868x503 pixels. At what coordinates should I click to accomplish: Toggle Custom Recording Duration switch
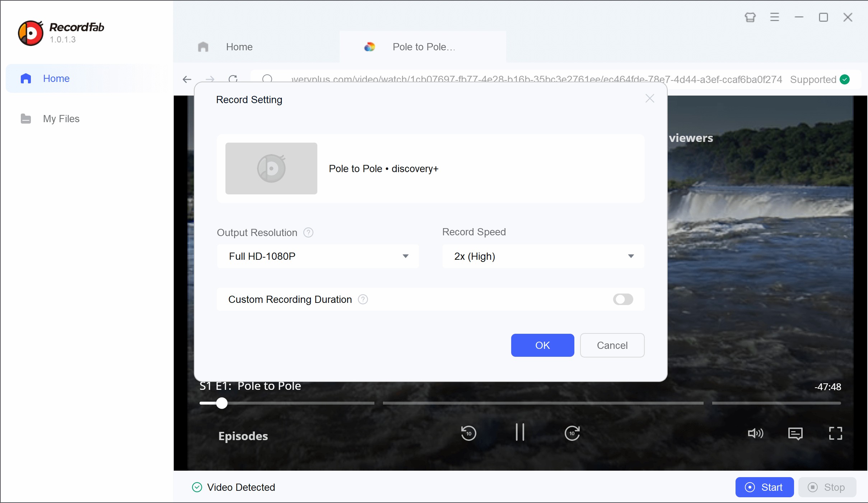(x=623, y=299)
